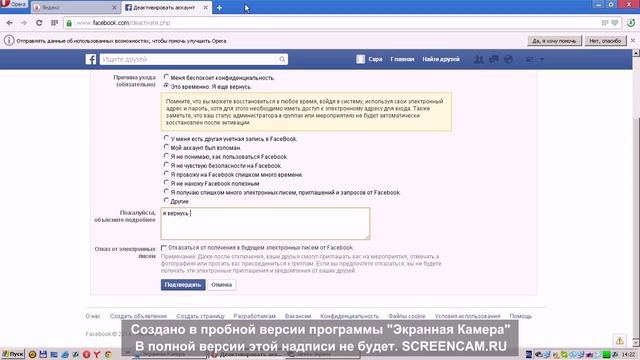Open 'Создать страницу' footer link
This screenshot has height=360, width=640.
pyautogui.click(x=200, y=316)
